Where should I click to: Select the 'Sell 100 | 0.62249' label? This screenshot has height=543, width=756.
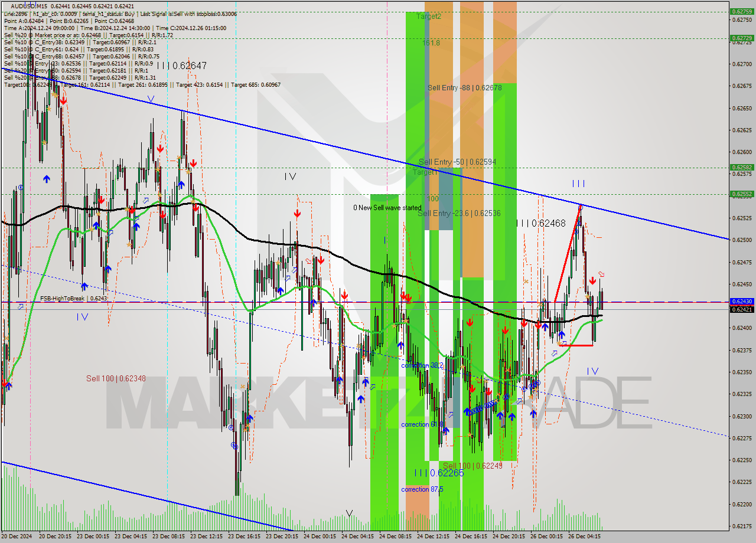(472, 466)
